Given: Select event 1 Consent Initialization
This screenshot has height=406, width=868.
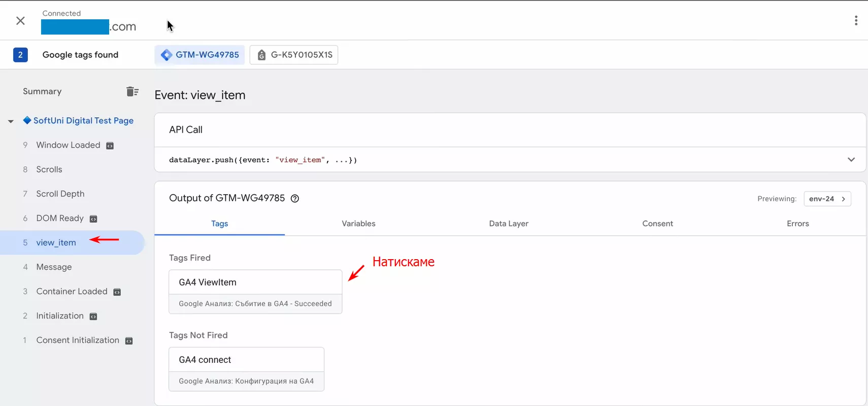Looking at the screenshot, I should 78,340.
